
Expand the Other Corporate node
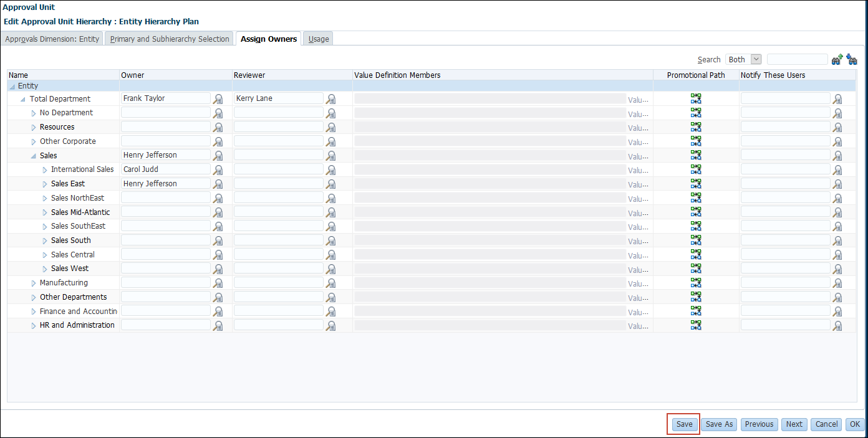(34, 142)
